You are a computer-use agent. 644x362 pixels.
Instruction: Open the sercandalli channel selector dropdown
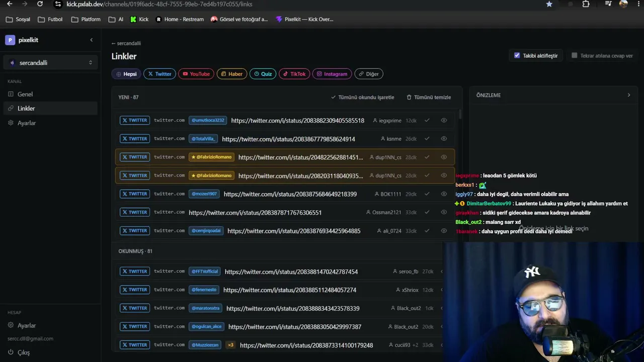[x=50, y=63]
